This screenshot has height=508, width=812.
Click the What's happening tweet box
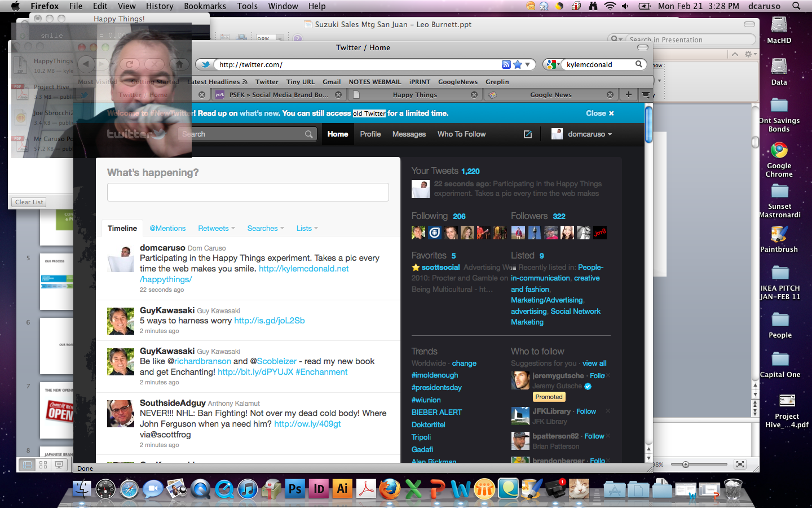(x=248, y=192)
